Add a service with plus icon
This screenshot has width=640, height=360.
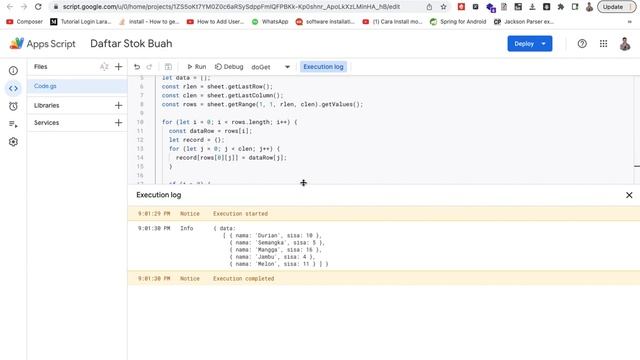coord(118,122)
